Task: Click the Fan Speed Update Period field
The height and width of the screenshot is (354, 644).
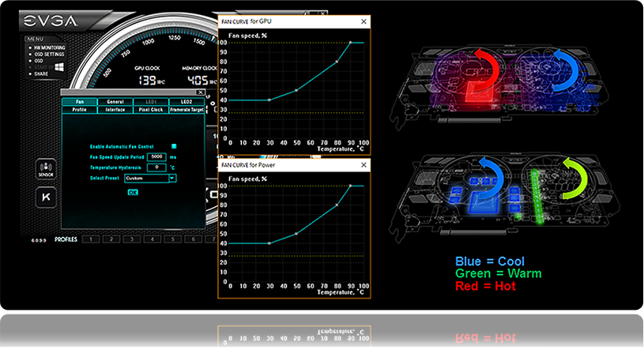Action: 156,157
